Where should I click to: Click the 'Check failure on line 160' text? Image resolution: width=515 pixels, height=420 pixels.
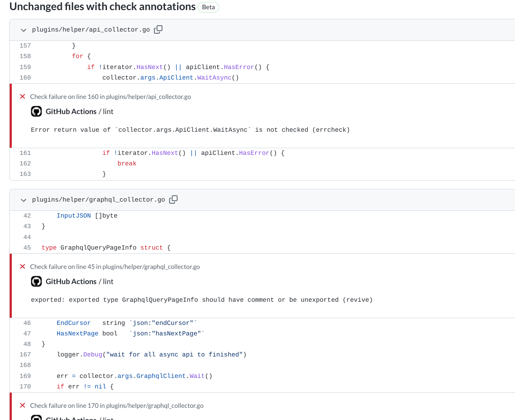click(x=110, y=96)
